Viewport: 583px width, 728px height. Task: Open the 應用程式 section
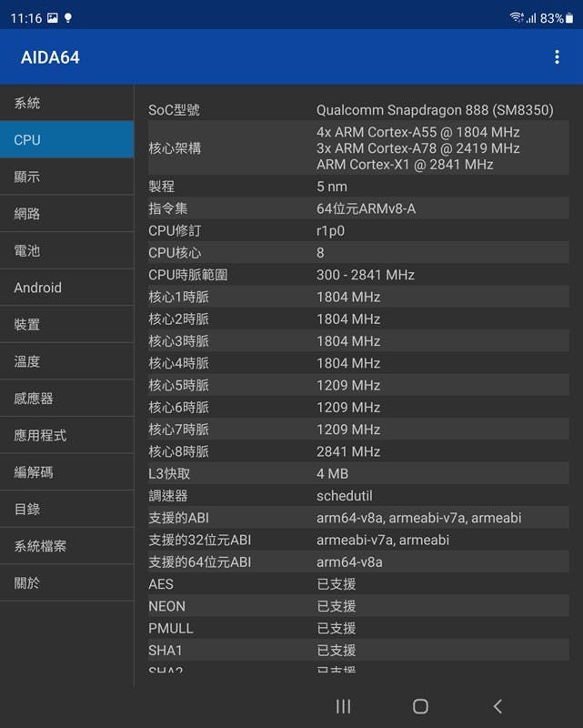[x=66, y=435]
